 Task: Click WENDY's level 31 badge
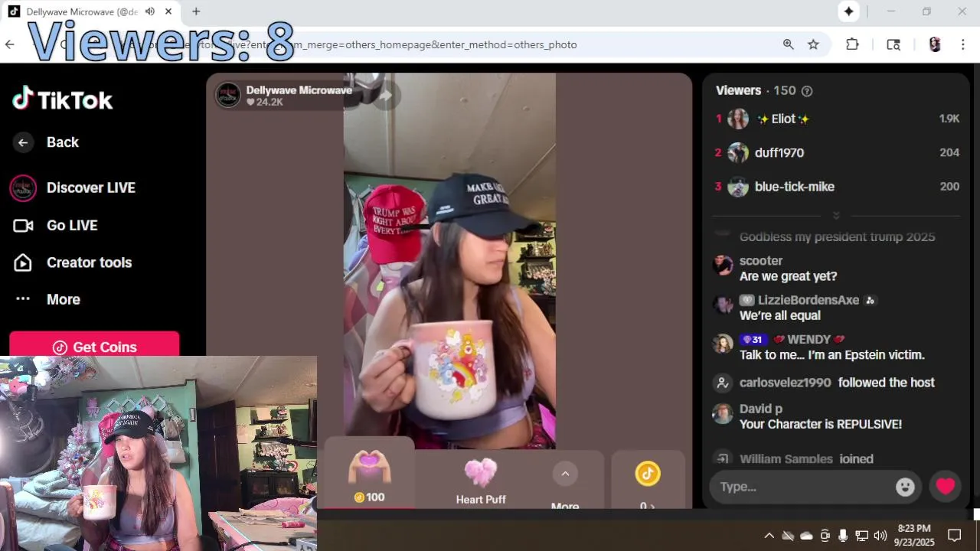coord(753,340)
